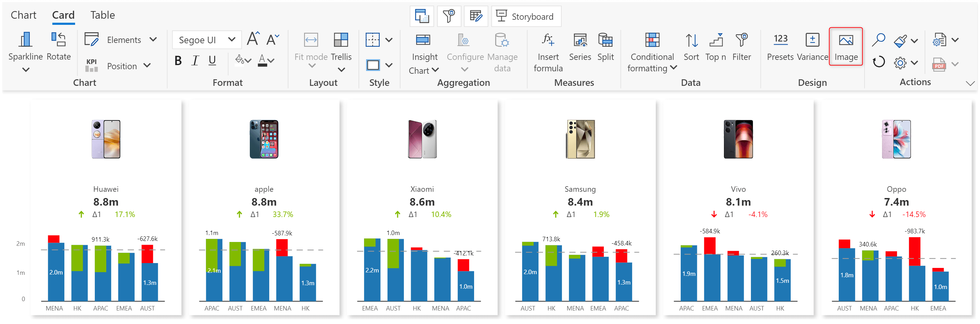The width and height of the screenshot is (980, 324).
Task: Expand the Elements dropdown arrow
Action: (153, 39)
